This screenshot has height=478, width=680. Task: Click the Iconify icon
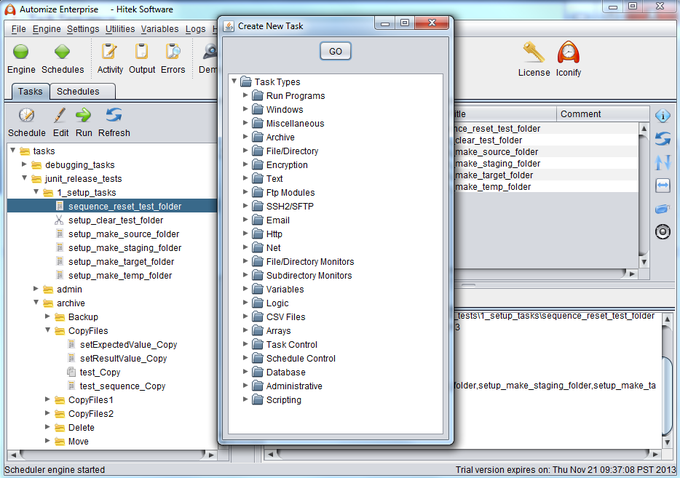click(x=568, y=52)
